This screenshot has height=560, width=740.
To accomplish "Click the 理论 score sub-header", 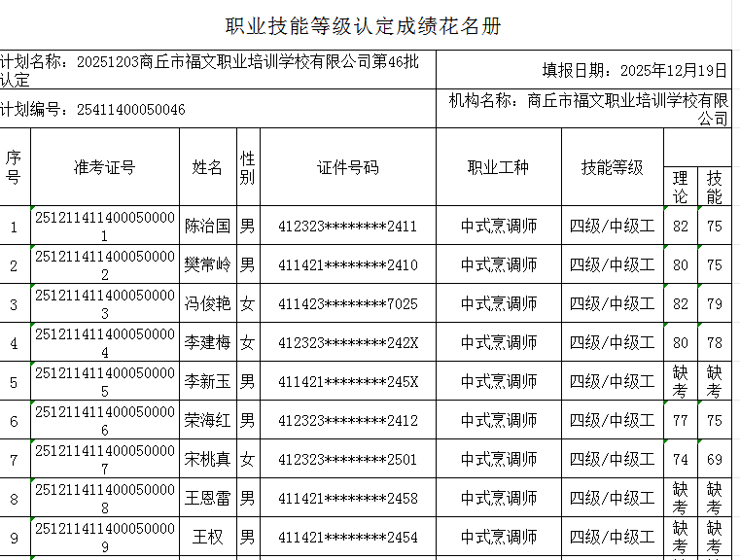I will click(680, 187).
